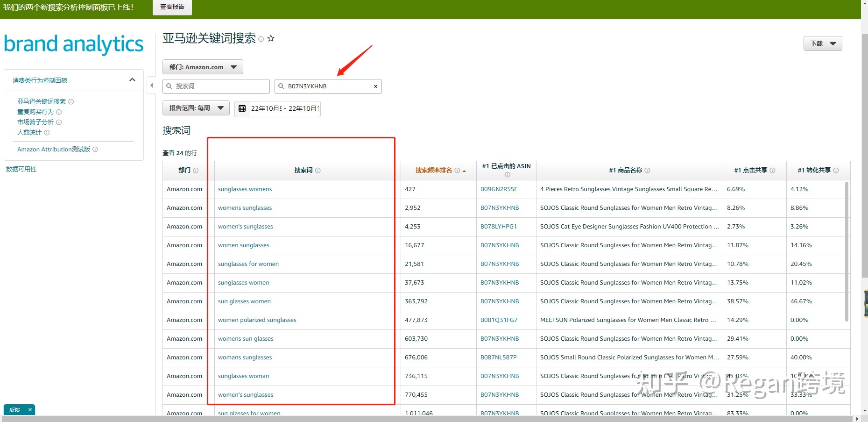Expand the 下载 download dropdown

822,43
